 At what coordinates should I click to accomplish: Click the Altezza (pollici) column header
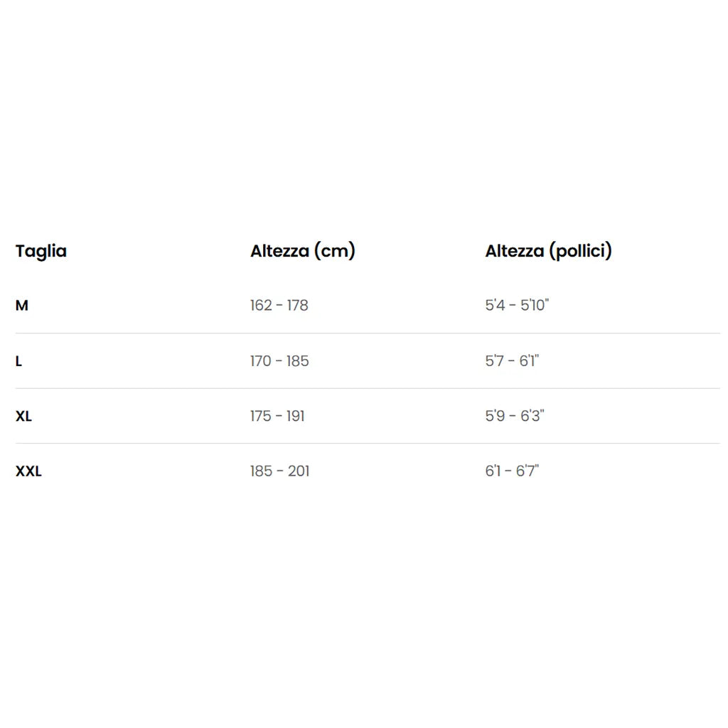click(548, 251)
